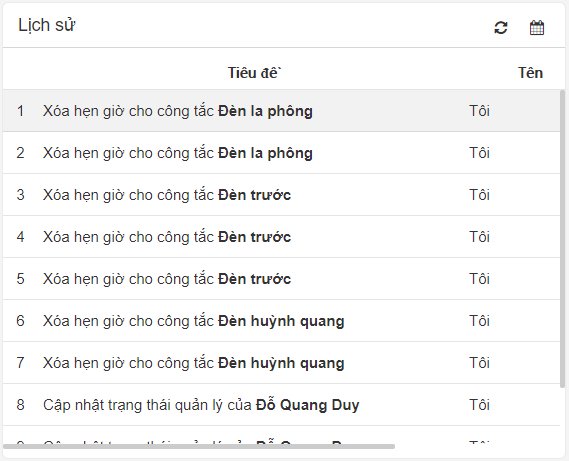Click the vertical scrollbar thumb
Viewport: 569px width, 461px height.
pyautogui.click(x=562, y=239)
